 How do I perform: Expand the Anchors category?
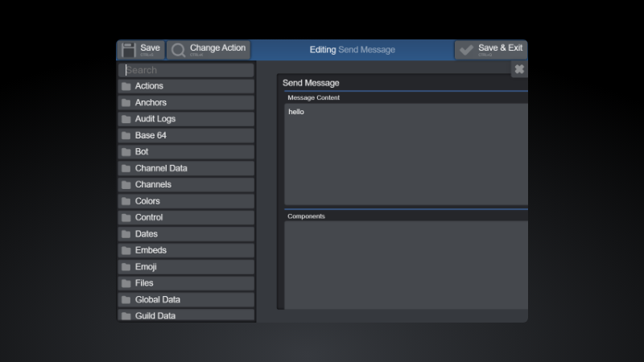pos(151,103)
